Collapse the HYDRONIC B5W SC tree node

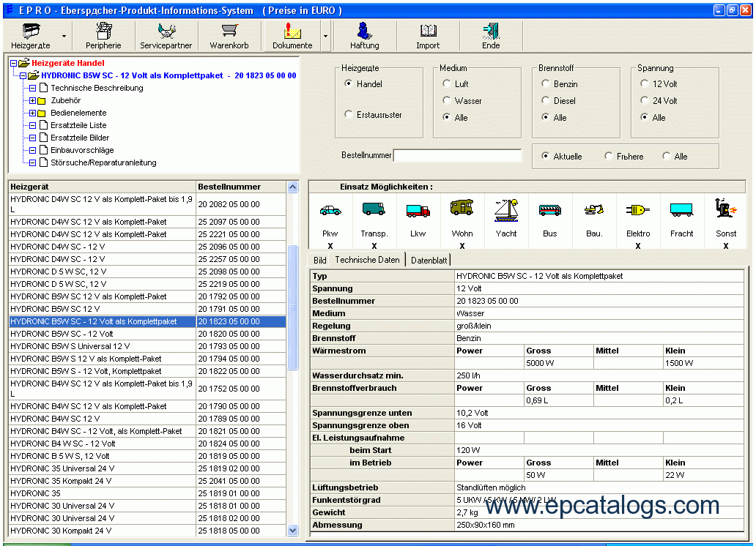point(23,75)
